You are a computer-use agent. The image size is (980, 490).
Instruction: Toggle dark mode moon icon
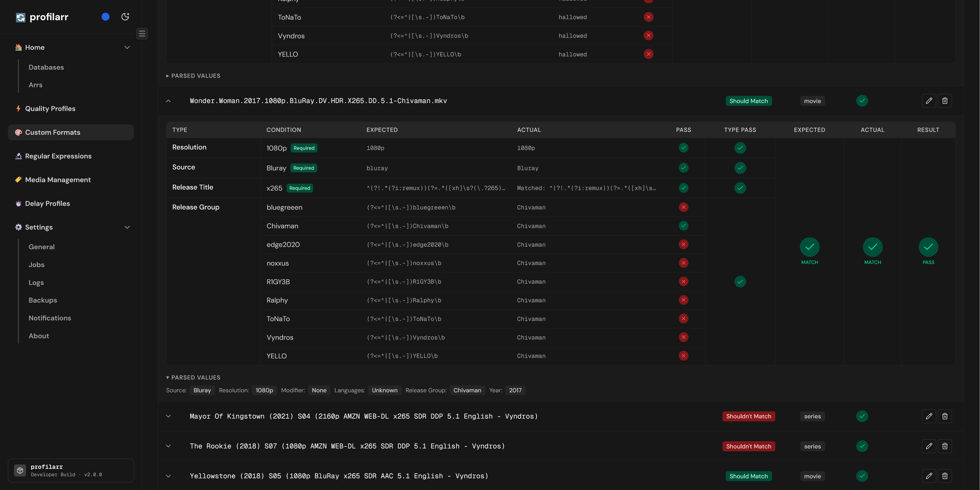[125, 17]
